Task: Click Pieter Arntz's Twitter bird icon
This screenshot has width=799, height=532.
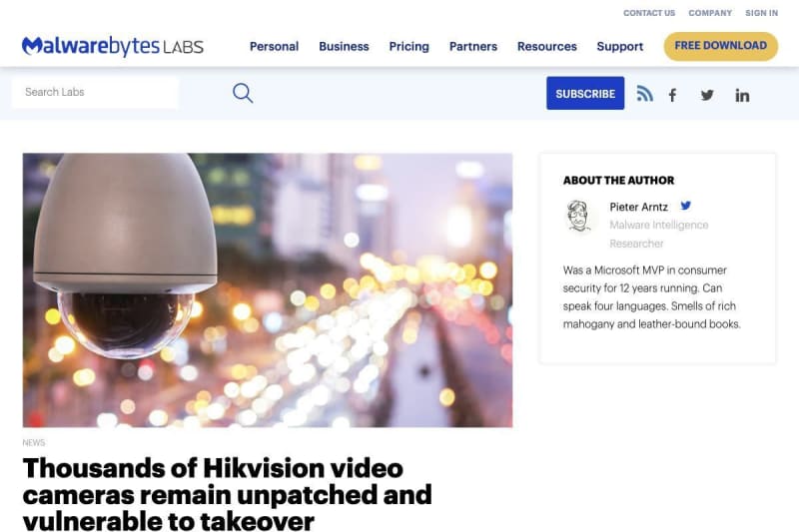Action: [x=686, y=206]
